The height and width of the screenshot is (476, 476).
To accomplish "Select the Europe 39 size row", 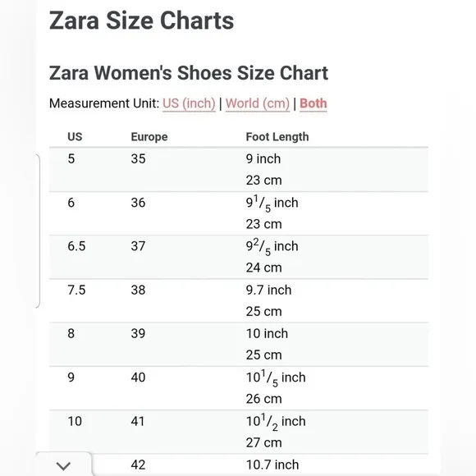I will click(x=239, y=345).
